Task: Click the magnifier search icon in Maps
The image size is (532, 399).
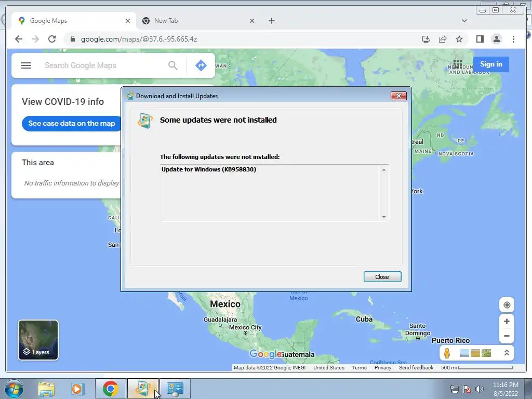Action: coord(173,65)
